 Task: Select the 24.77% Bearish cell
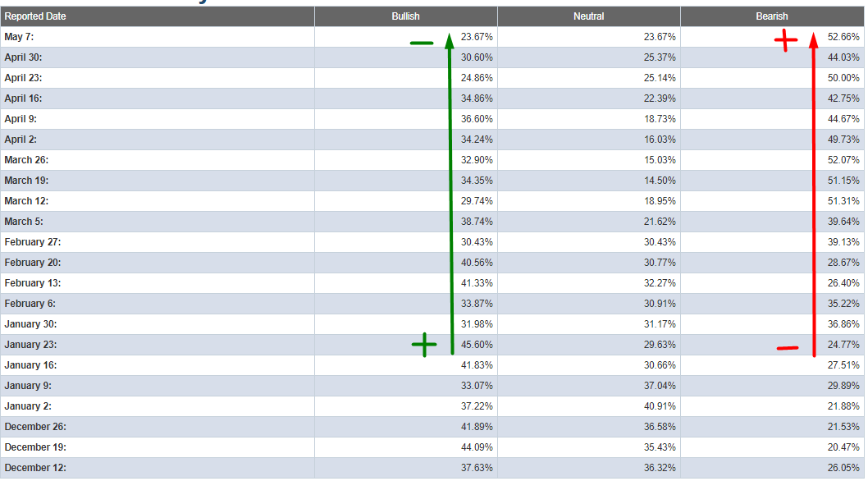(843, 345)
